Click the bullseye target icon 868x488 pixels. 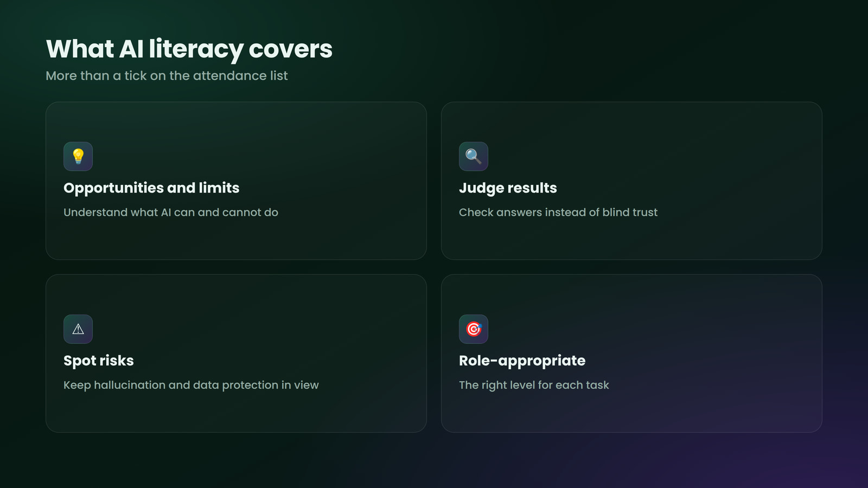[474, 329]
